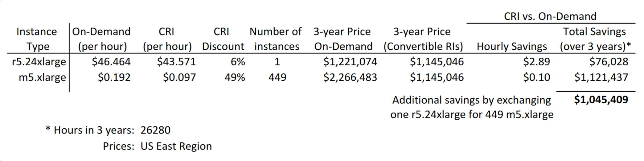Select the bold $1,045,409 additional savings total
Viewport: 644px width, 161px height.
click(601, 100)
